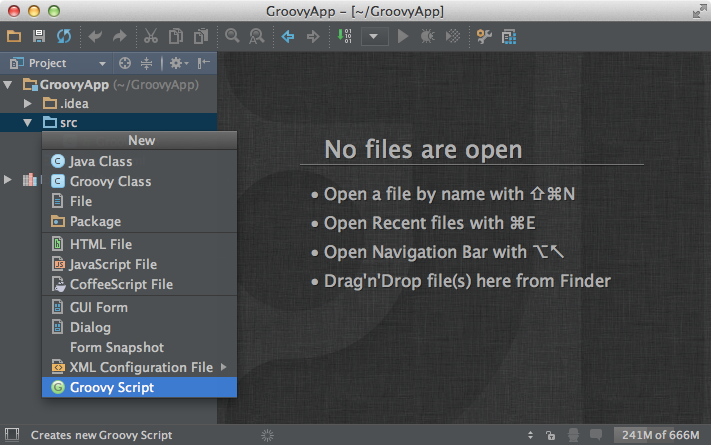Click the fullscreen arrows icon
The height and width of the screenshot is (445, 711).
[x=700, y=11]
